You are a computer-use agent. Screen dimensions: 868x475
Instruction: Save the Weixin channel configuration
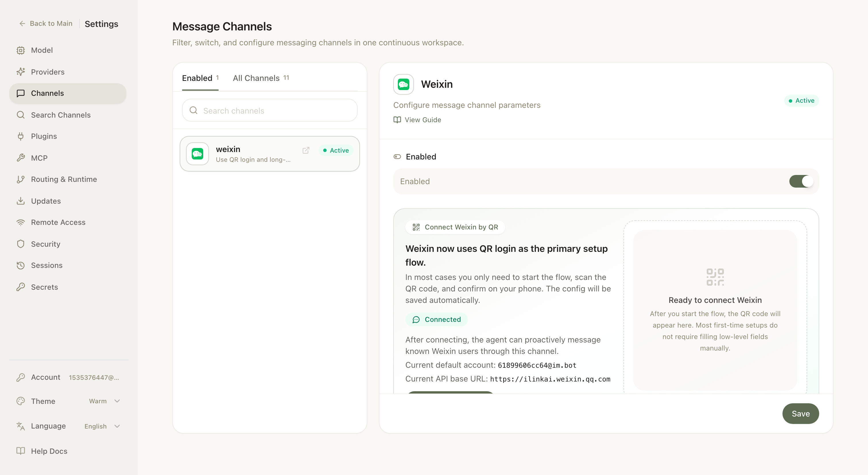pos(801,413)
